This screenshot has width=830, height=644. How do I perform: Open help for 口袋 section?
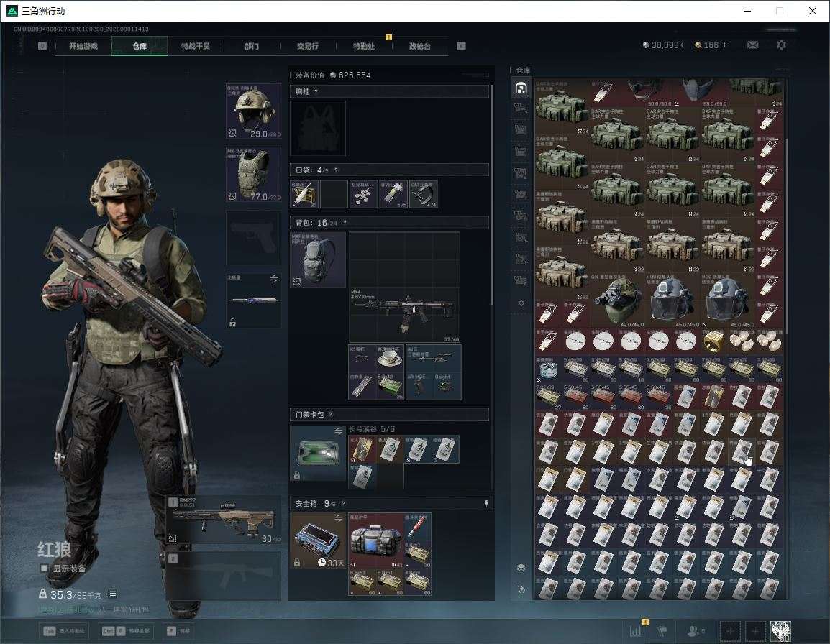tap(336, 170)
